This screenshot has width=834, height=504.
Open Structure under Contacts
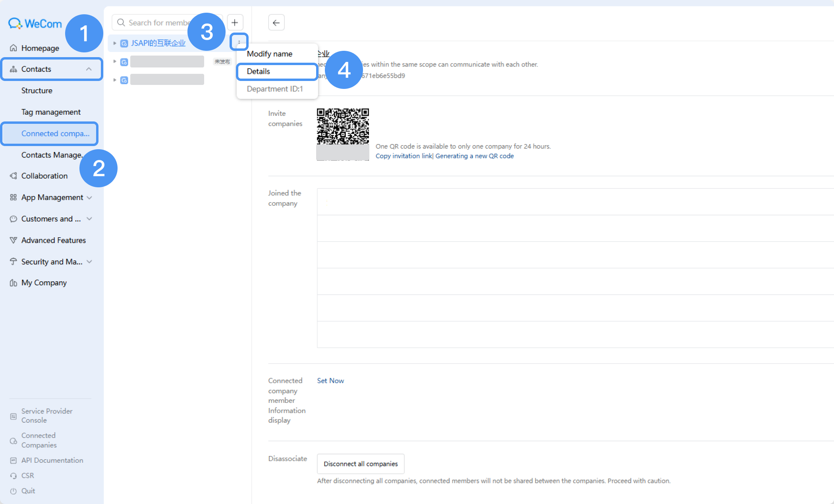(37, 90)
